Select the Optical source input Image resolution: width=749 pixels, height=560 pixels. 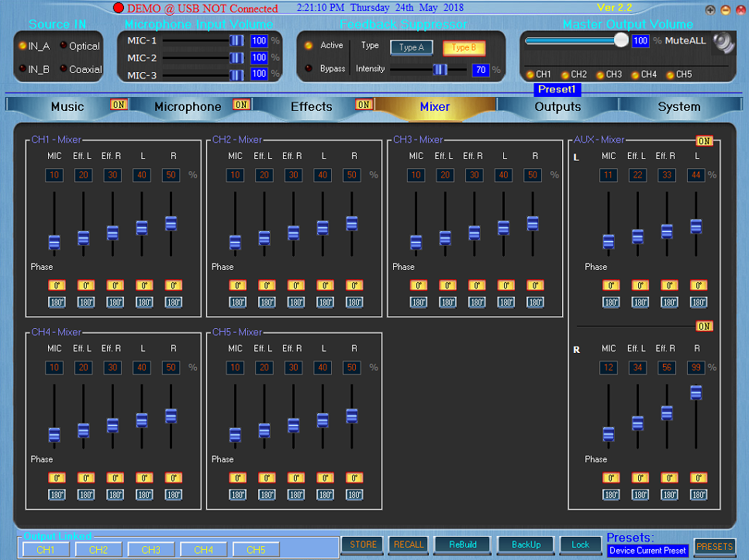pyautogui.click(x=64, y=46)
